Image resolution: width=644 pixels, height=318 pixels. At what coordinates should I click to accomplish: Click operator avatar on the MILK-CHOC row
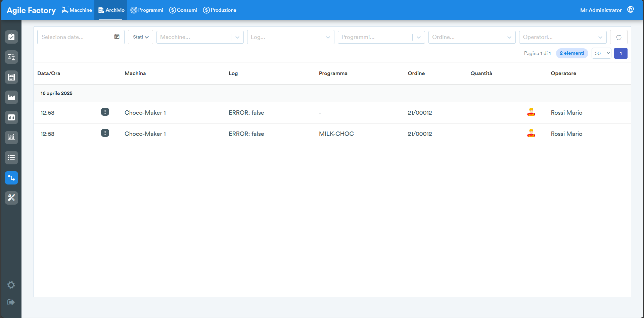point(531,133)
